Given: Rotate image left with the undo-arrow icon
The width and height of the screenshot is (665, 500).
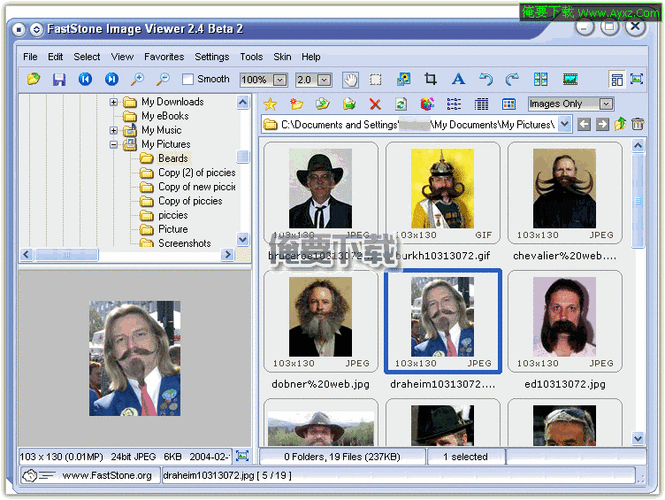Looking at the screenshot, I should pyautogui.click(x=486, y=79).
